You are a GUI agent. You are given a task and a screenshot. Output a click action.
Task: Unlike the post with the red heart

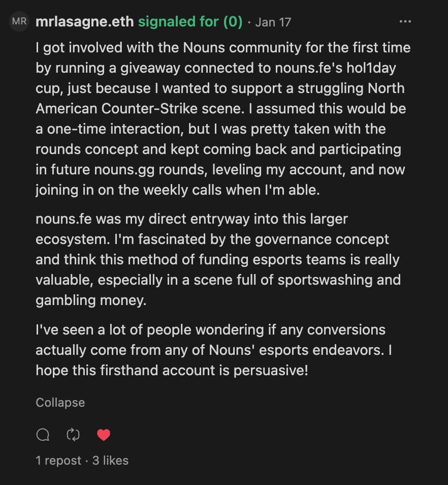pyautogui.click(x=104, y=435)
